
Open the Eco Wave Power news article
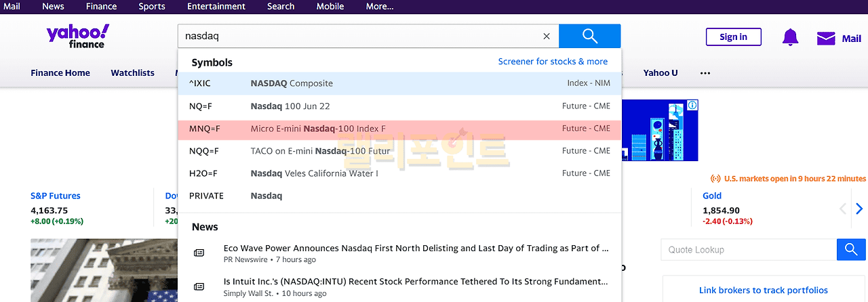point(415,249)
